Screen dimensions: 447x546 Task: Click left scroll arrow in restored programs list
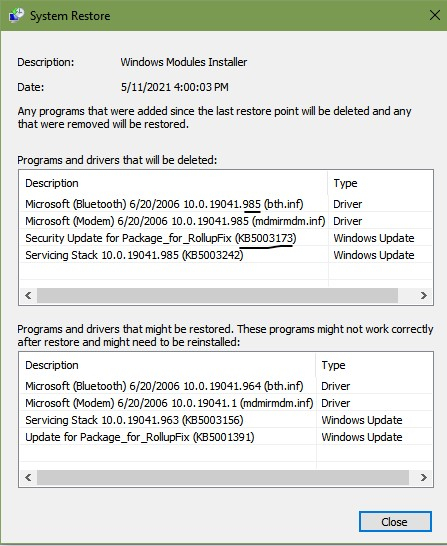(x=29, y=477)
